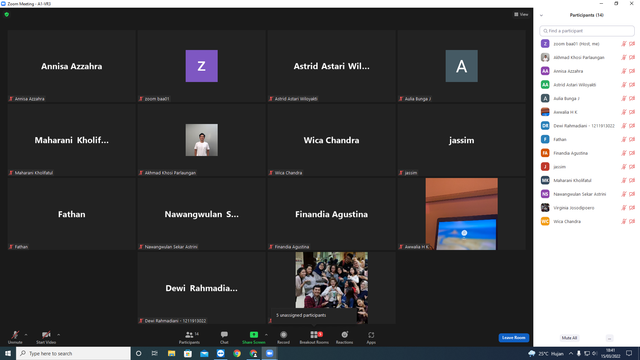Expand video options arrow next to Start Video
Image resolution: width=640 pixels, height=360 pixels.
58,335
